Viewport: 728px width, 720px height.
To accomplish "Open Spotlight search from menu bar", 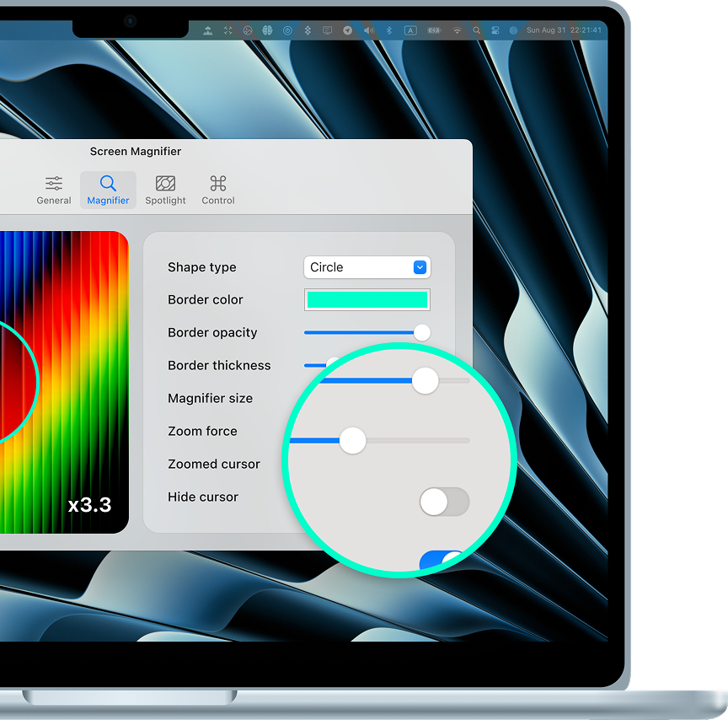I will pyautogui.click(x=476, y=30).
